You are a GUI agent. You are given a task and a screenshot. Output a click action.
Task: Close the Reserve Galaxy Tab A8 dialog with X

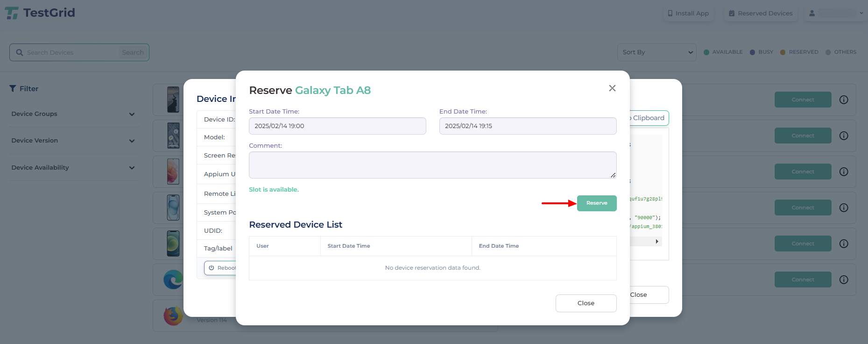(x=612, y=88)
